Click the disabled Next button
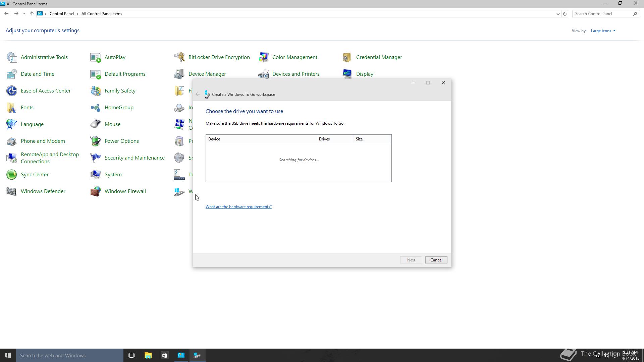This screenshot has height=362, width=644. 411,260
